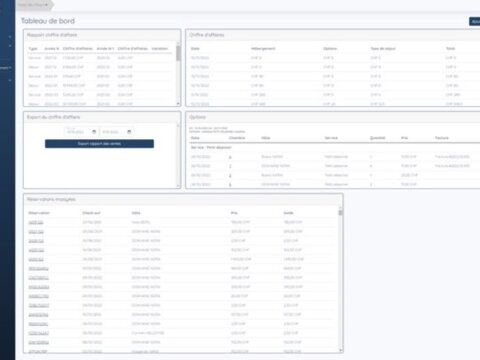The height and width of the screenshot is (360, 480).
Task: Click the down arrow of Rapport chiffre d'affaire scrollbar
Action: pos(178,104)
